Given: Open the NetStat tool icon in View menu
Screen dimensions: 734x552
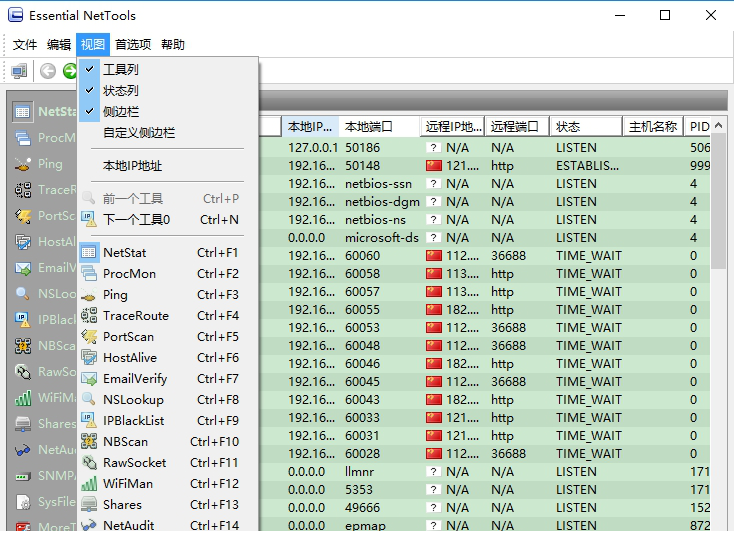Looking at the screenshot, I should 89,253.
